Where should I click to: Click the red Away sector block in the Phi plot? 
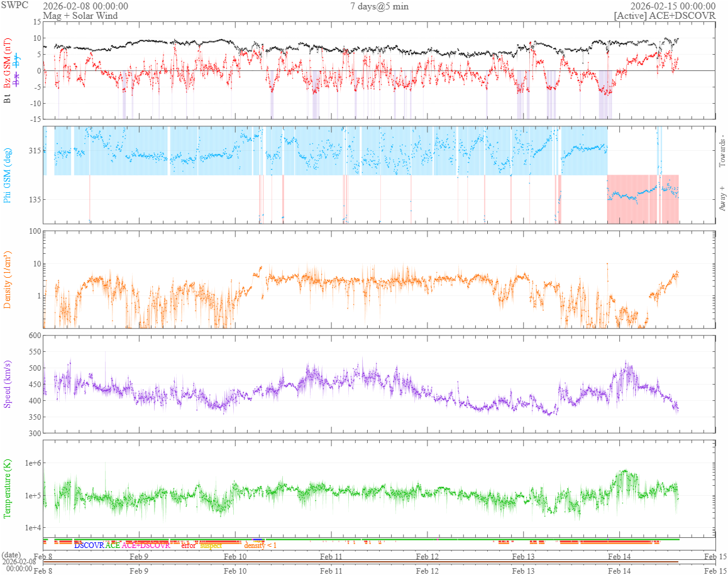click(x=643, y=199)
